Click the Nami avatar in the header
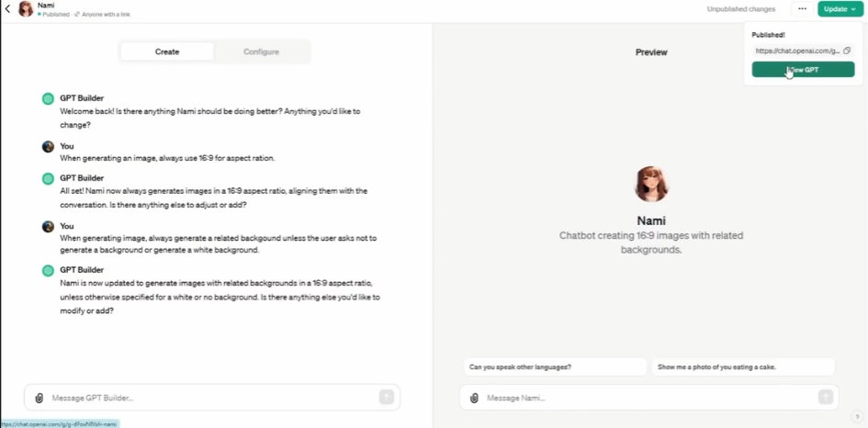The height and width of the screenshot is (428, 868). click(x=26, y=9)
